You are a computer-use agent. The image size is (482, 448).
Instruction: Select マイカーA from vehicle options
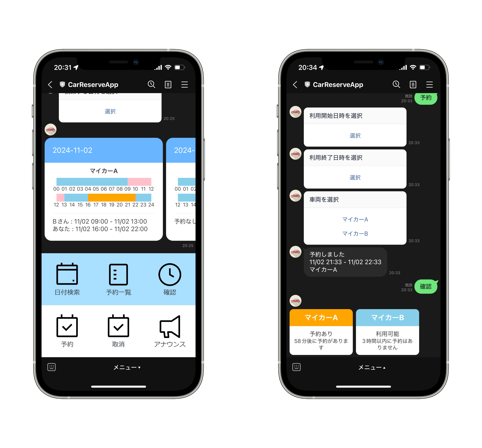(355, 219)
